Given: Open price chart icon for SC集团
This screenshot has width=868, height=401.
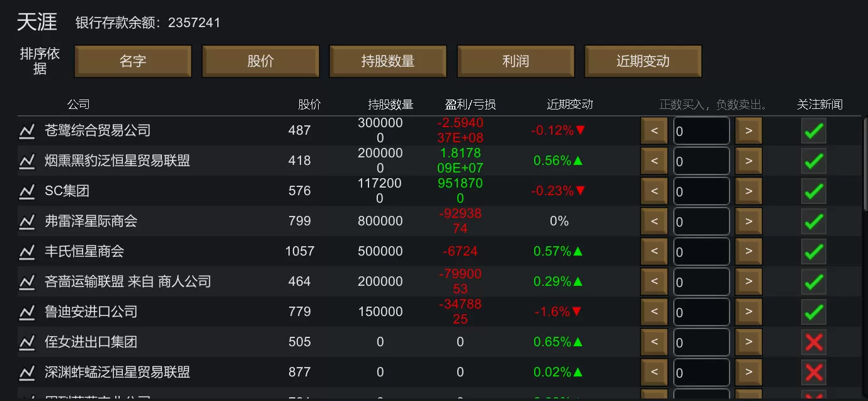Looking at the screenshot, I should pos(26,191).
